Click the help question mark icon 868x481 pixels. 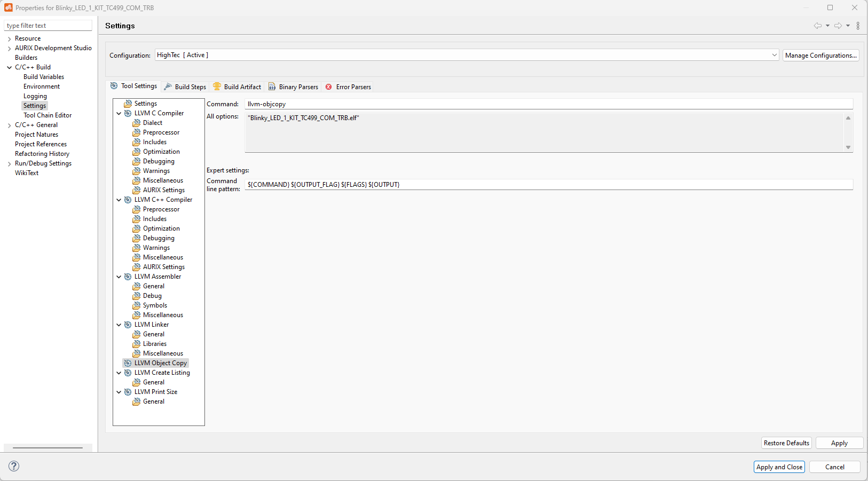click(13, 466)
